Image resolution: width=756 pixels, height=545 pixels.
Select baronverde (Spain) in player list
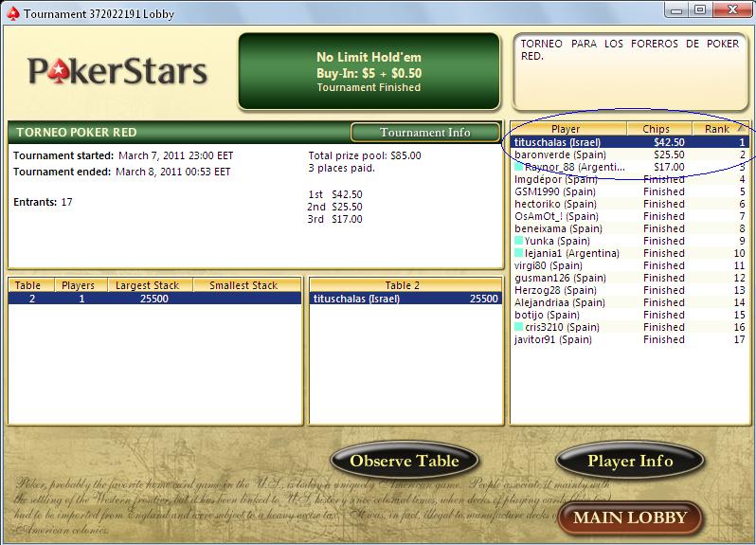point(630,154)
